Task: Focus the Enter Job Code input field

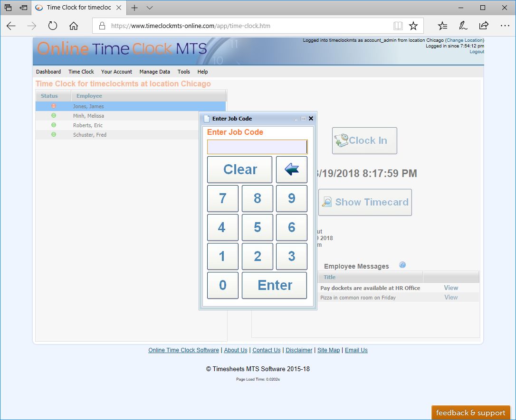Action: [x=258, y=147]
